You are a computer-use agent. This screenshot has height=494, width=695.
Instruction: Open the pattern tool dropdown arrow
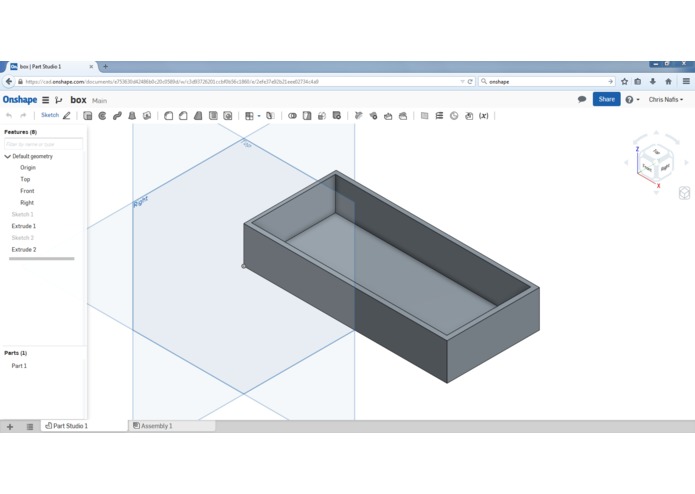(x=259, y=116)
